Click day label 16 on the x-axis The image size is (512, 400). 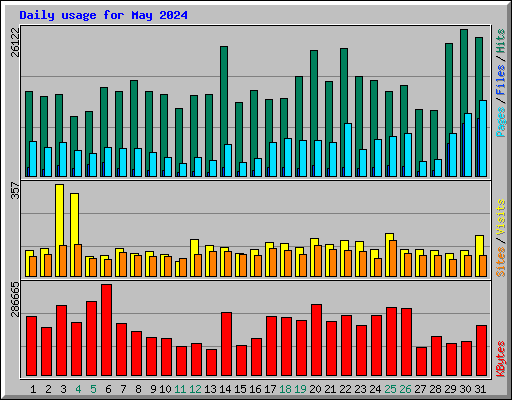(255, 389)
